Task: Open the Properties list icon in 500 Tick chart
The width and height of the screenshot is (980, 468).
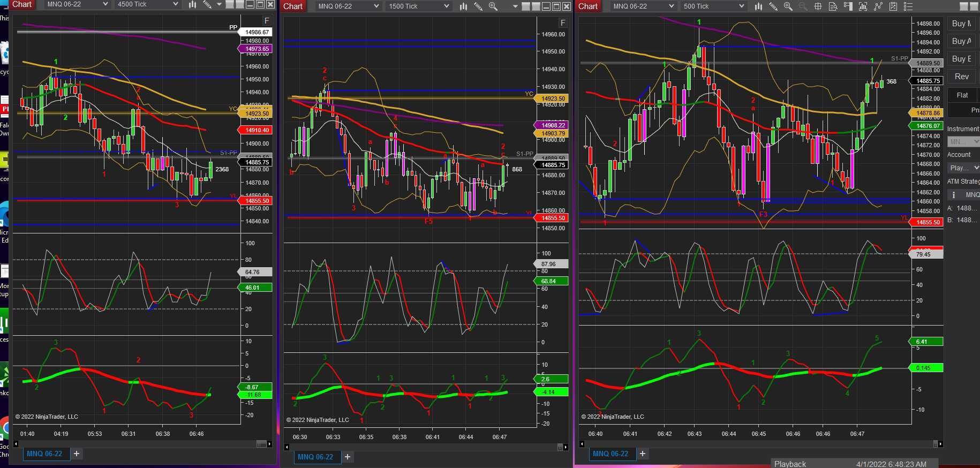Action: click(908, 6)
